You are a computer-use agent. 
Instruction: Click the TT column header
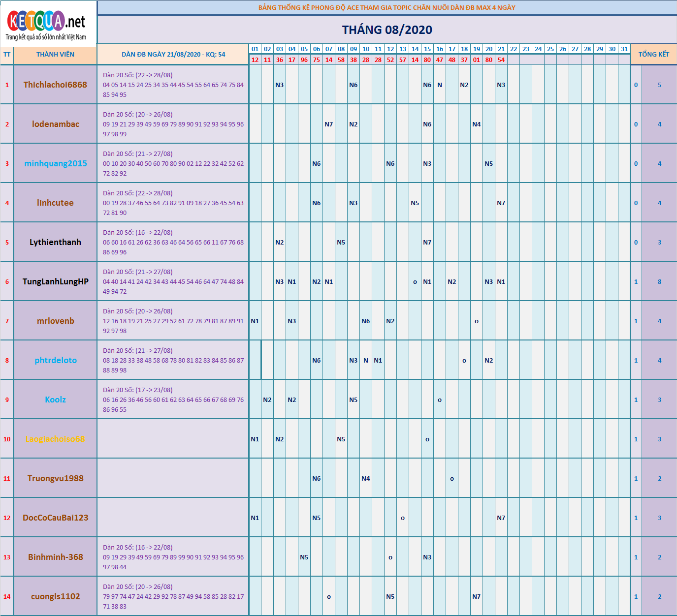tap(7, 54)
